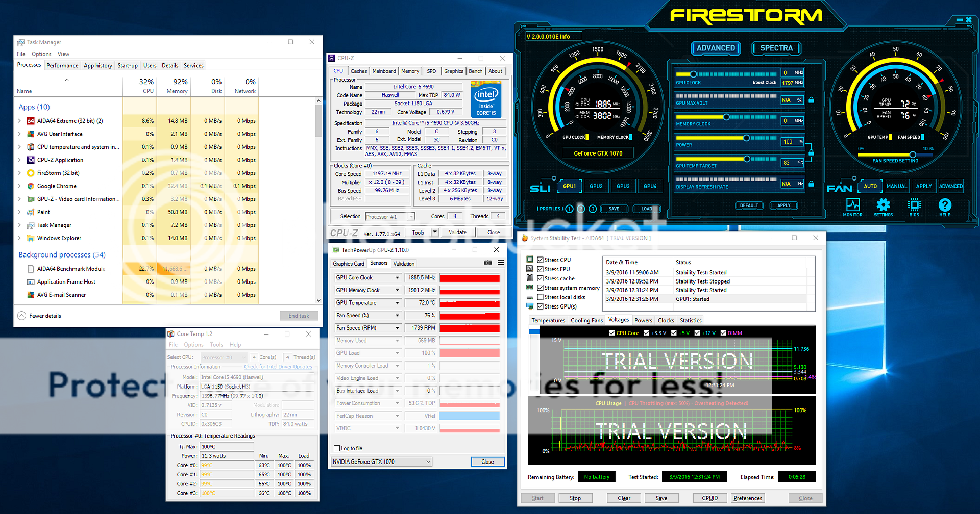Click the Stop button in AIDA64 stability test
Viewport: 980px width, 514px height.
click(x=575, y=498)
